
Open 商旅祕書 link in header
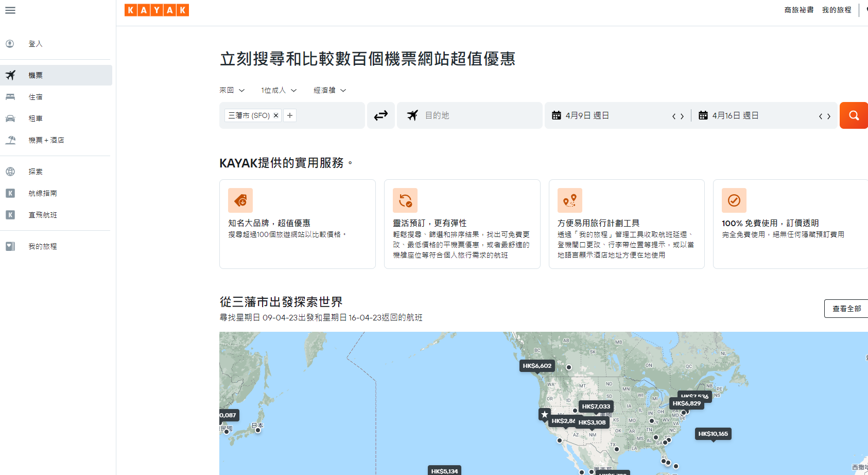798,10
